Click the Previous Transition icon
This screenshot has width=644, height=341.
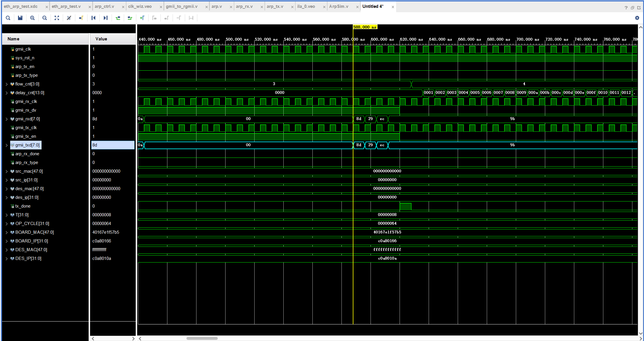pos(118,18)
